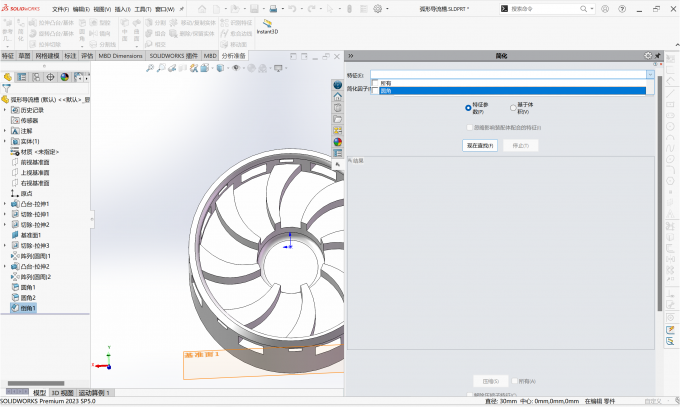Viewport: 680px width, 407px height.
Task: Select the 特征参数 radio button
Action: click(x=468, y=108)
